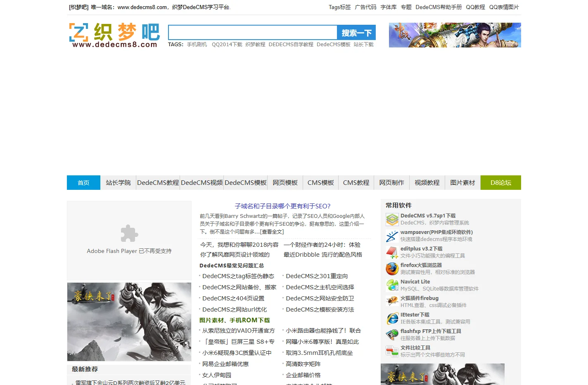Image resolution: width=588 pixels, height=385 pixels.
Task: Open article DedeCMS之301重定向
Action: coord(317,276)
